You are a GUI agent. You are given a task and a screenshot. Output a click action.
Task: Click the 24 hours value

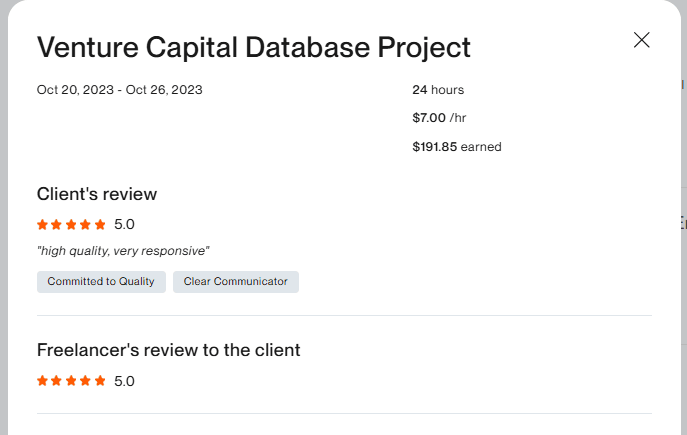tap(438, 90)
